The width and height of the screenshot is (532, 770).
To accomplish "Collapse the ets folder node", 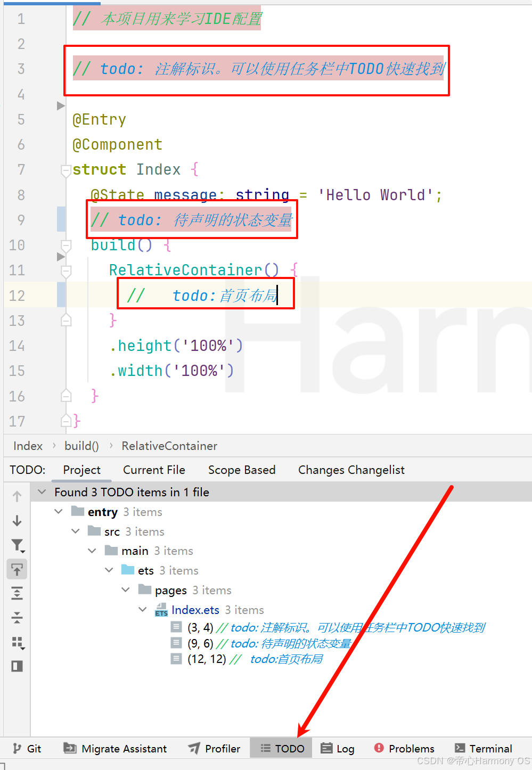I will point(109,570).
